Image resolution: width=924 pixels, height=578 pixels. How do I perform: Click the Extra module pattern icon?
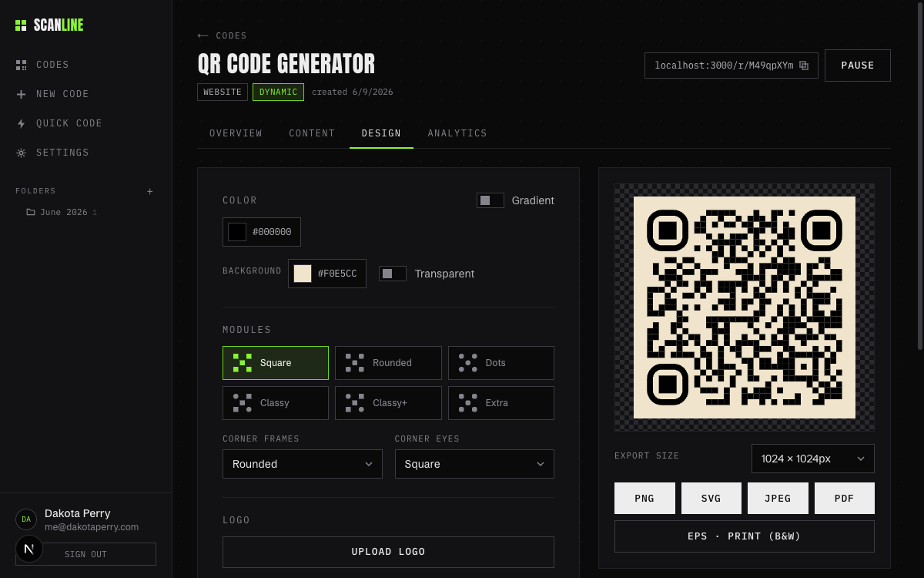(468, 403)
